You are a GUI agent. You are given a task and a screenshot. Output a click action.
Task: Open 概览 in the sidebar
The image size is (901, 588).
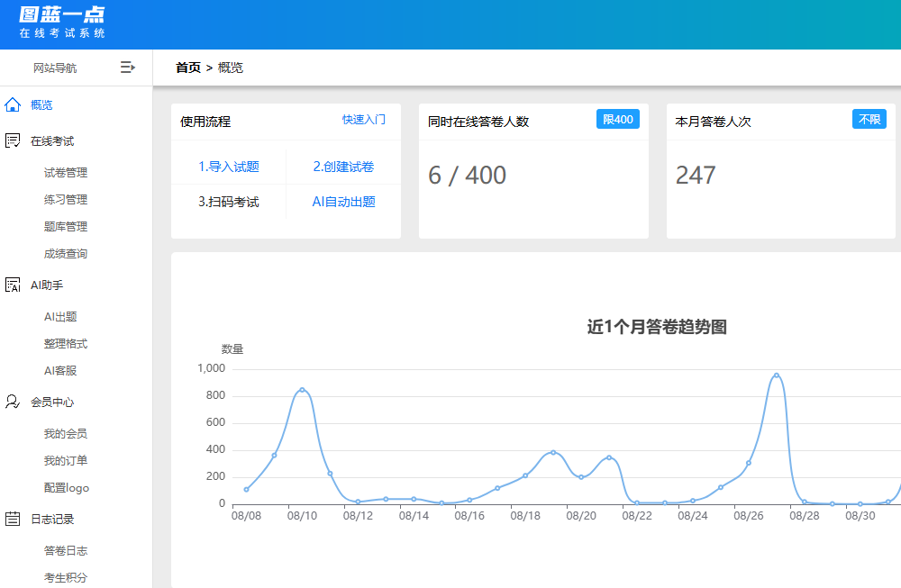41,104
